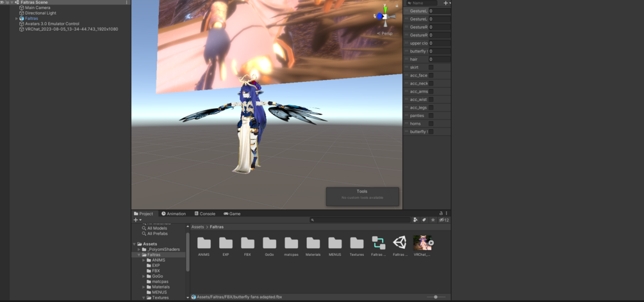
Task: Click the favorites star icon in Project toolbar
Action: 433,220
